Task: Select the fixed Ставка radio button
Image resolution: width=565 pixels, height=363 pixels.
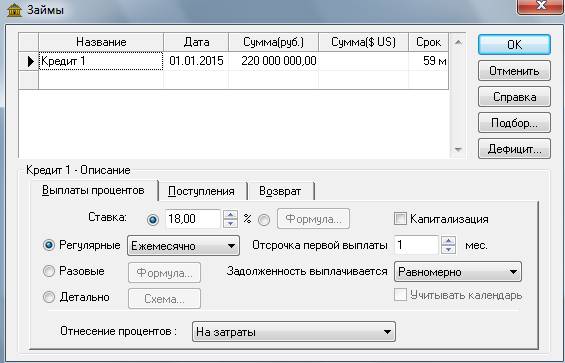Action: tap(153, 220)
